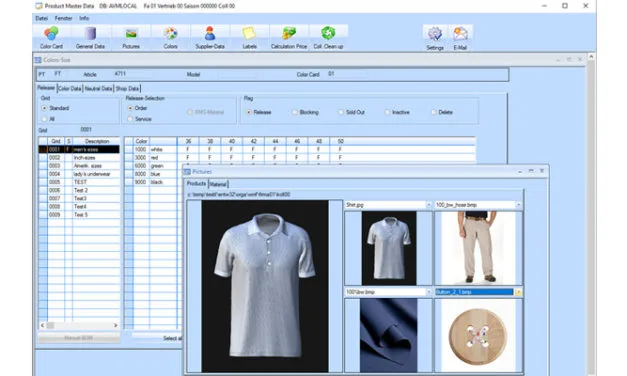Switch to the Material tab in Pictures
The width and height of the screenshot is (627, 376).
(218, 184)
